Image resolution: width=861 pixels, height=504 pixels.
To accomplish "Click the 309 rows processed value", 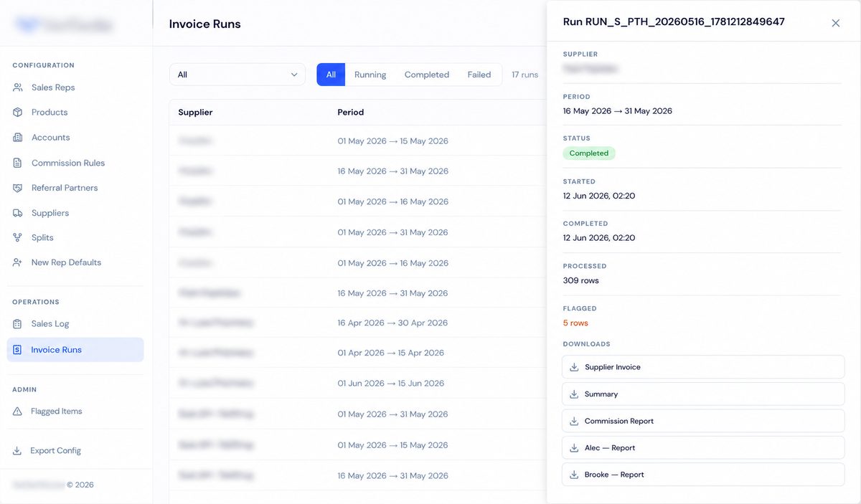I will tap(581, 281).
